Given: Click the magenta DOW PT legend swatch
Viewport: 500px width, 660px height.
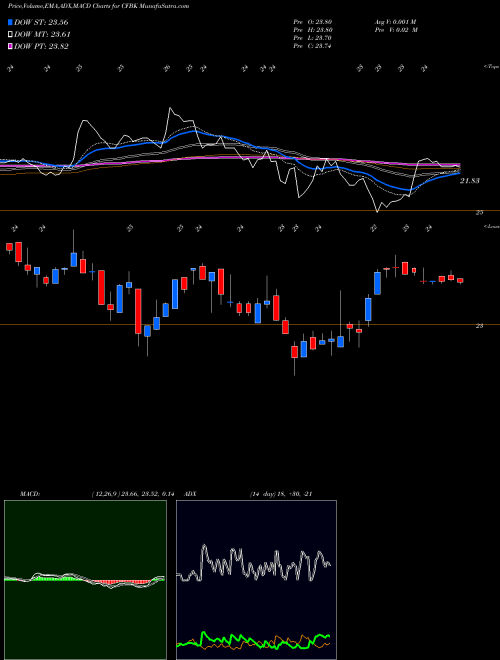Looking at the screenshot, I should point(11,46).
